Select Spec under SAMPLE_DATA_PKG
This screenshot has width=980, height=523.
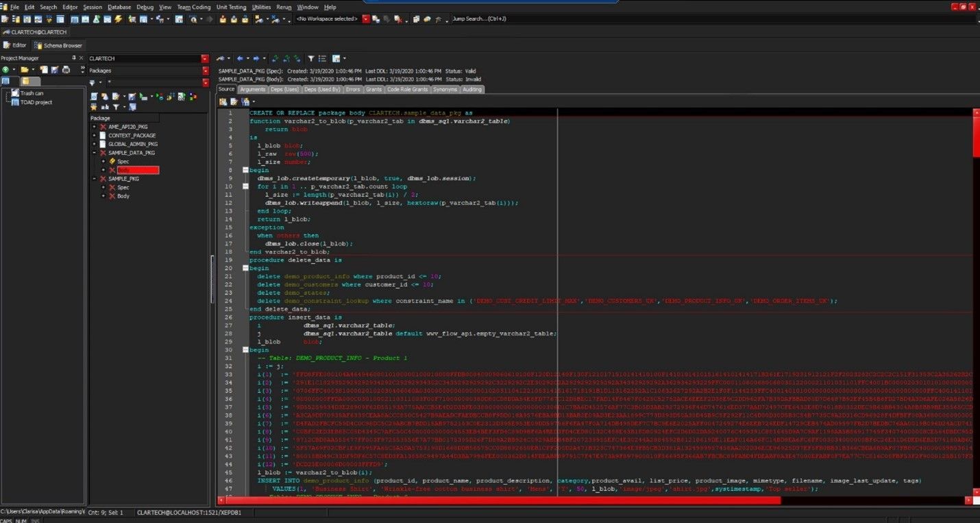click(123, 162)
